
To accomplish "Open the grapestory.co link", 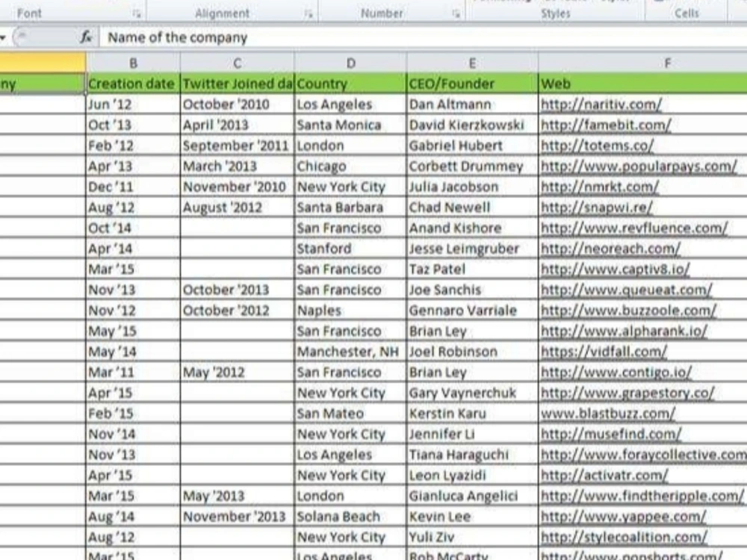I will click(x=628, y=393).
